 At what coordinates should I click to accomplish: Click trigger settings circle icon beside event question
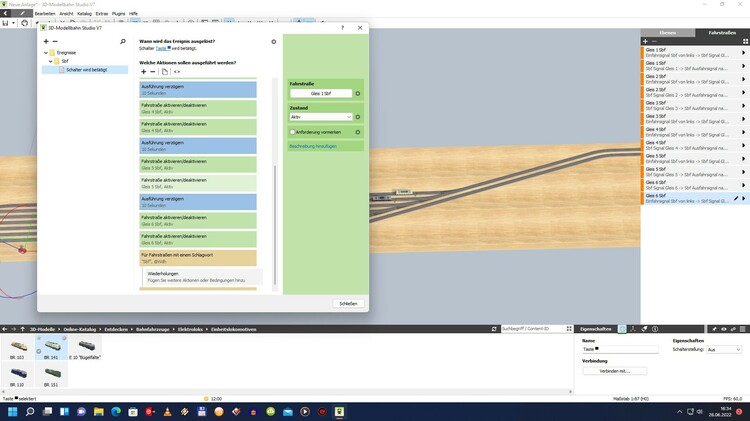click(274, 42)
